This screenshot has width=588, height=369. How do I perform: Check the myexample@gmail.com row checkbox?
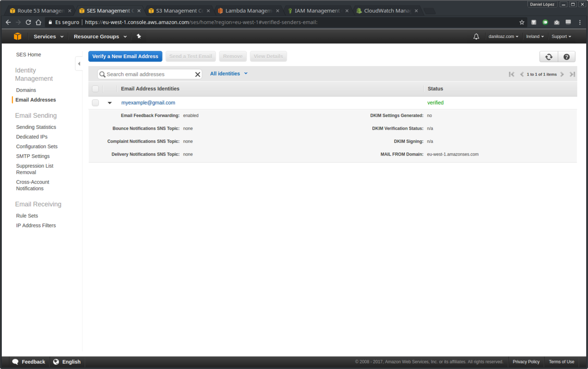[95, 103]
